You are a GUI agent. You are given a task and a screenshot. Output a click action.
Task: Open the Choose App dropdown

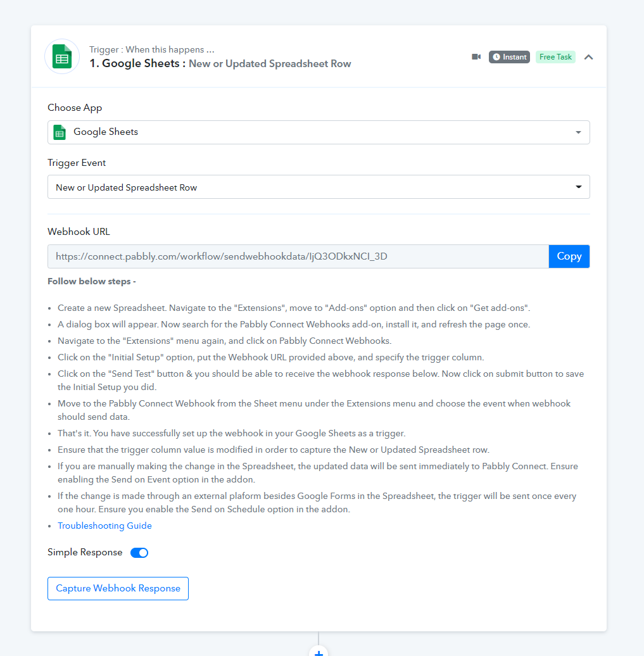click(x=319, y=132)
